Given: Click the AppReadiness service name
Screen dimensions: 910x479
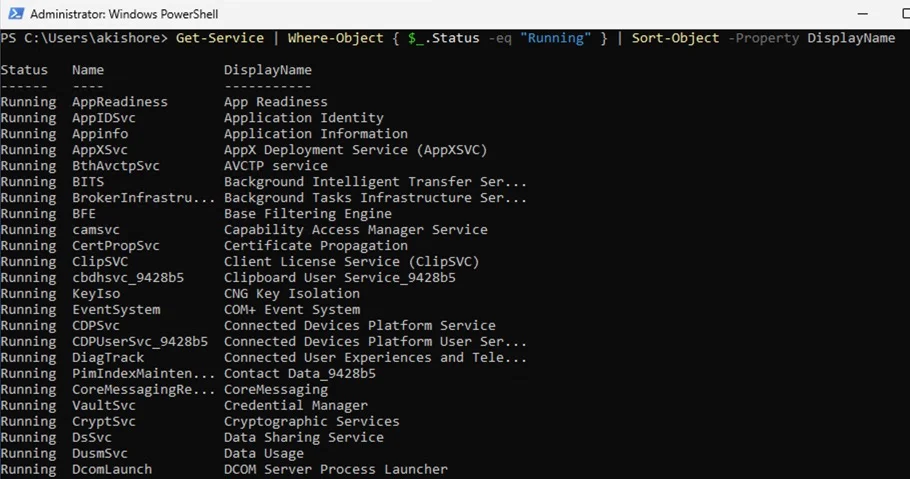Looking at the screenshot, I should [x=120, y=102].
